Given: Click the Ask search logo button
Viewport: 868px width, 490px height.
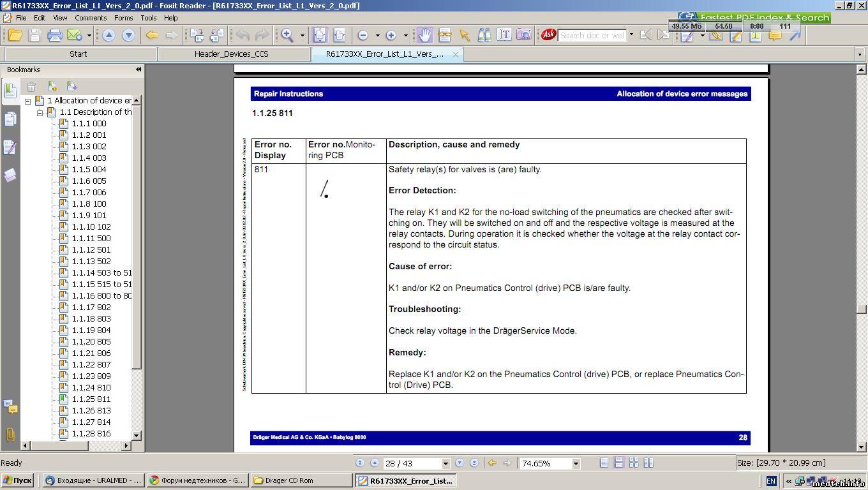Looking at the screenshot, I should 548,35.
